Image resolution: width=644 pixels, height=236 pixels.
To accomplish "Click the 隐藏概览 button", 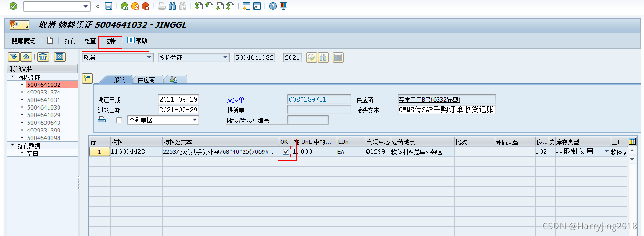I will pos(23,41).
